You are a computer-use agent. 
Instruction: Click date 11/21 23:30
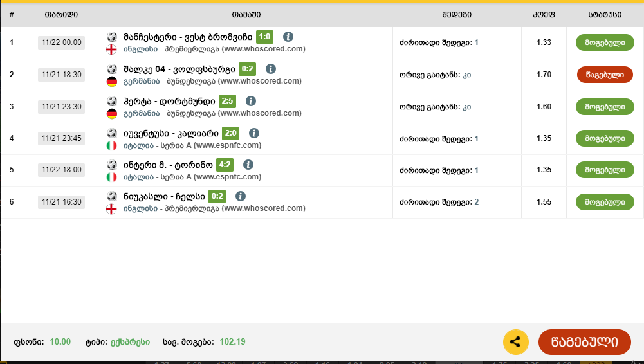point(61,106)
